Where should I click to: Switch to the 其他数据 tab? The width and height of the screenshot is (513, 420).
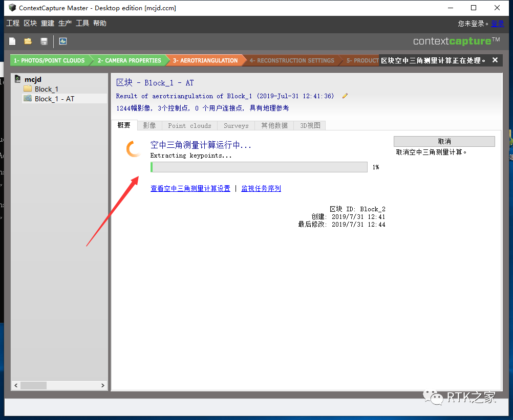point(274,125)
